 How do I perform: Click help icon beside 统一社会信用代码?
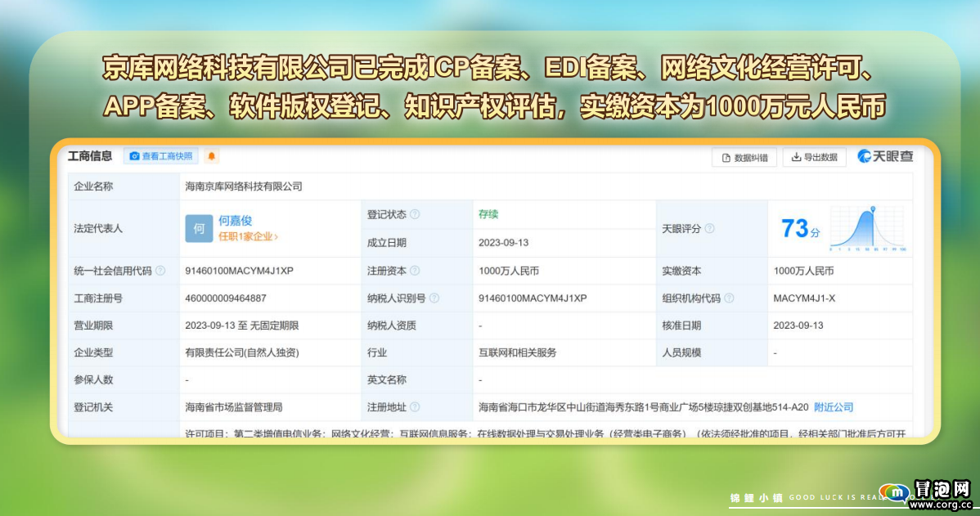coord(160,271)
